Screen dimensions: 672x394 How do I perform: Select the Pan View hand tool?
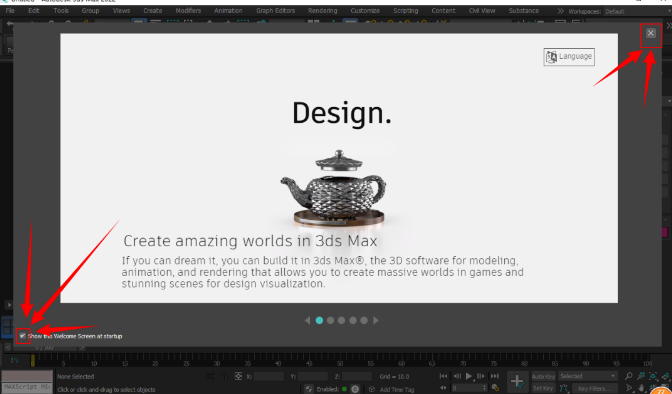[641, 388]
